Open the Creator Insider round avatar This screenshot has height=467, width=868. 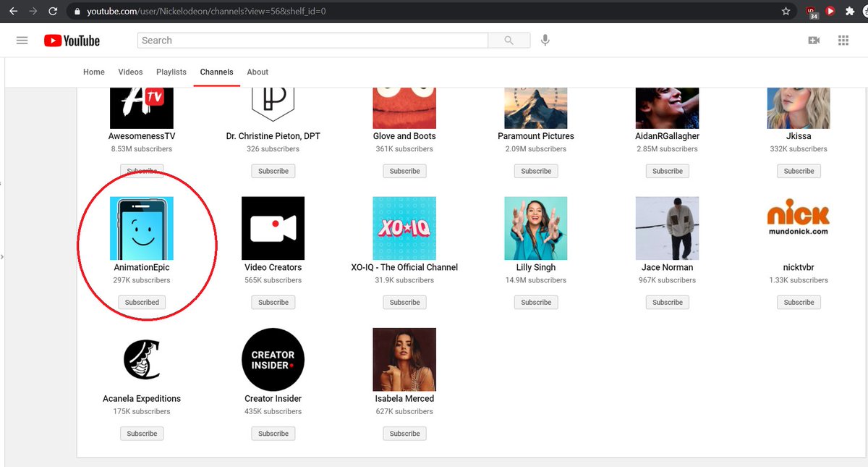point(273,360)
